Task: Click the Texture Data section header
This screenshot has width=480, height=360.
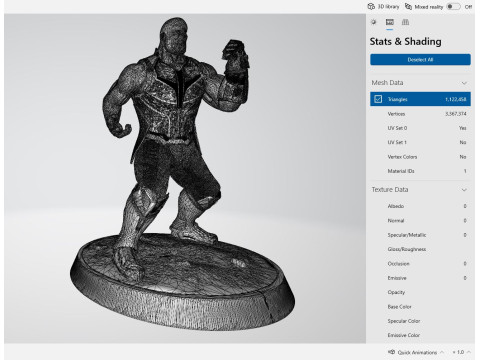Action: [420, 190]
